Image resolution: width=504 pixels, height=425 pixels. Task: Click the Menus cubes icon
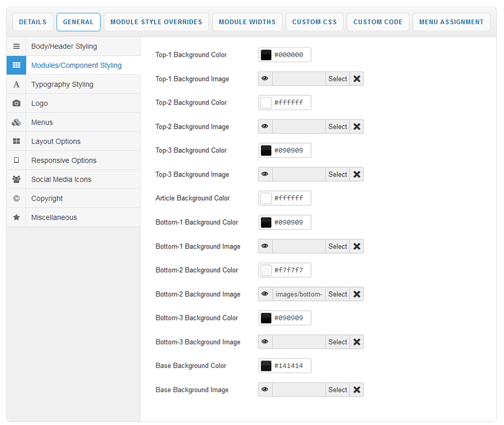[x=16, y=122]
